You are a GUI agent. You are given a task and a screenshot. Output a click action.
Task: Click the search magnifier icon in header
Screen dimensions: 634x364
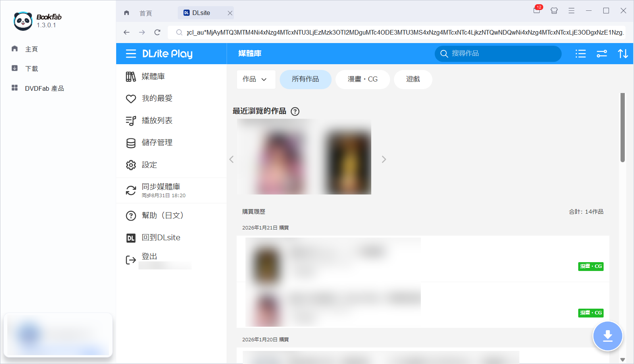[444, 54]
